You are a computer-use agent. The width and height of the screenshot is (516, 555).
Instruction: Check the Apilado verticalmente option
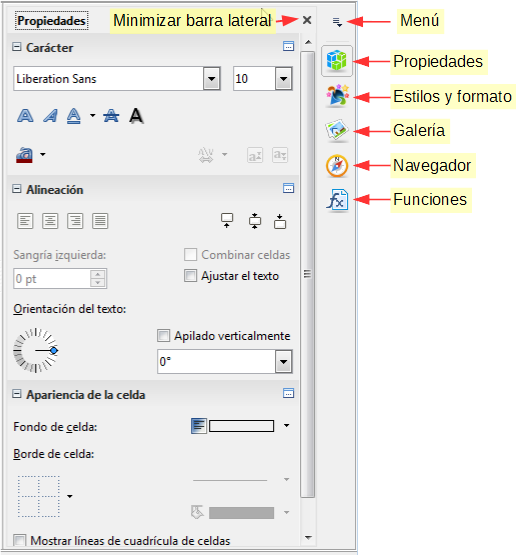(163, 336)
